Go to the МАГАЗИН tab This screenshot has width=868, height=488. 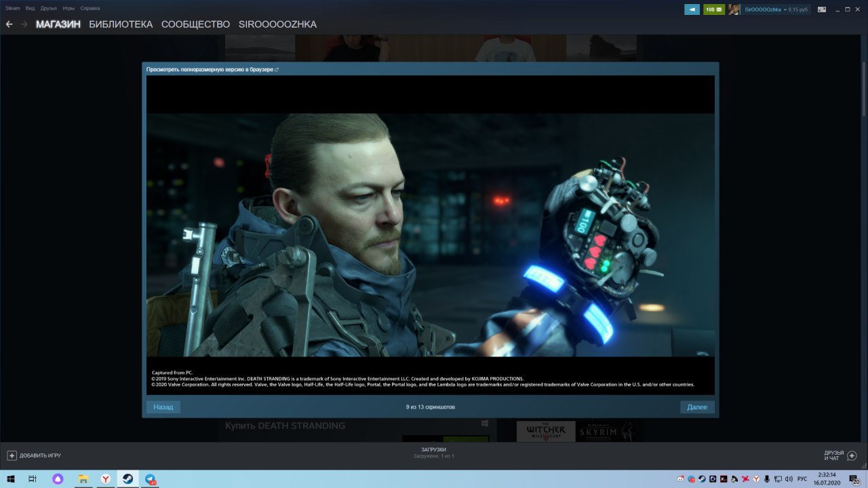coord(58,24)
